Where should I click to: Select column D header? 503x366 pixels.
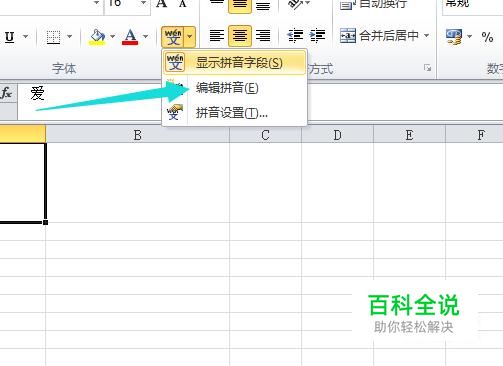click(x=337, y=135)
